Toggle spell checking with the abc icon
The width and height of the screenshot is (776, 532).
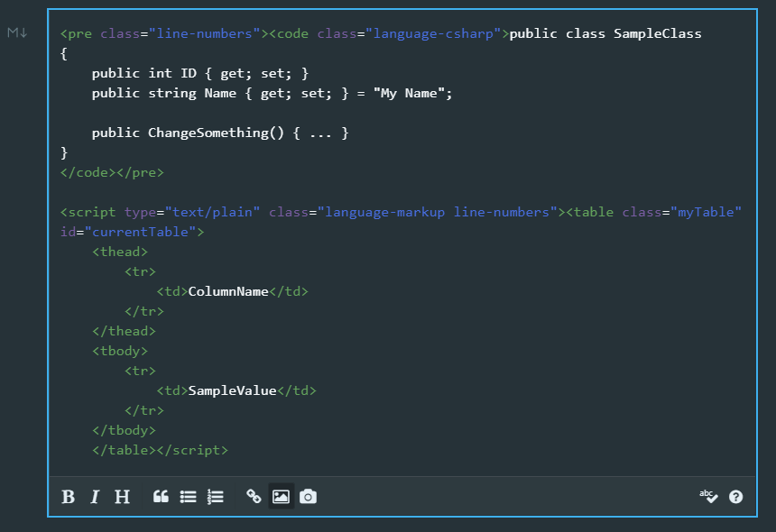708,496
